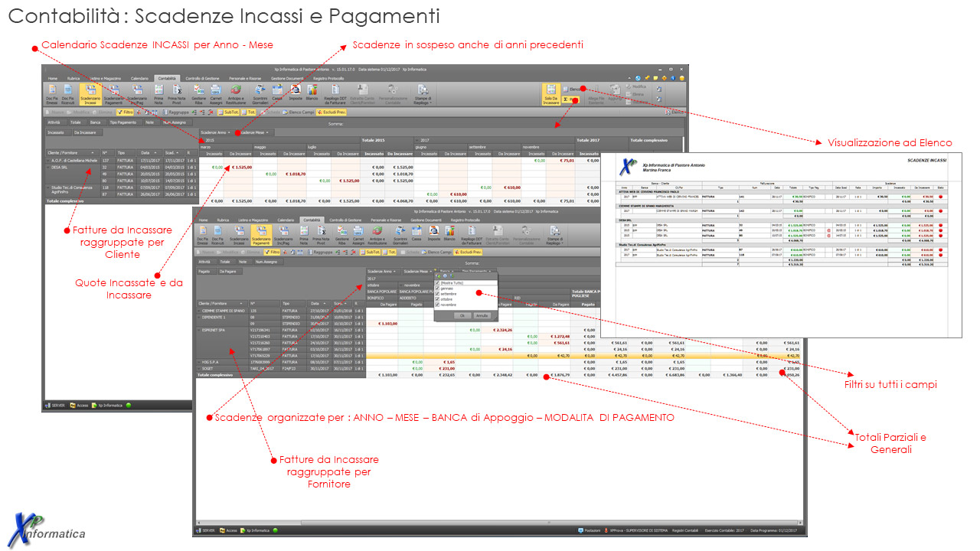The width and height of the screenshot is (980, 551).
Task: Click SERVER taskbar item in back window
Action: coord(56,405)
